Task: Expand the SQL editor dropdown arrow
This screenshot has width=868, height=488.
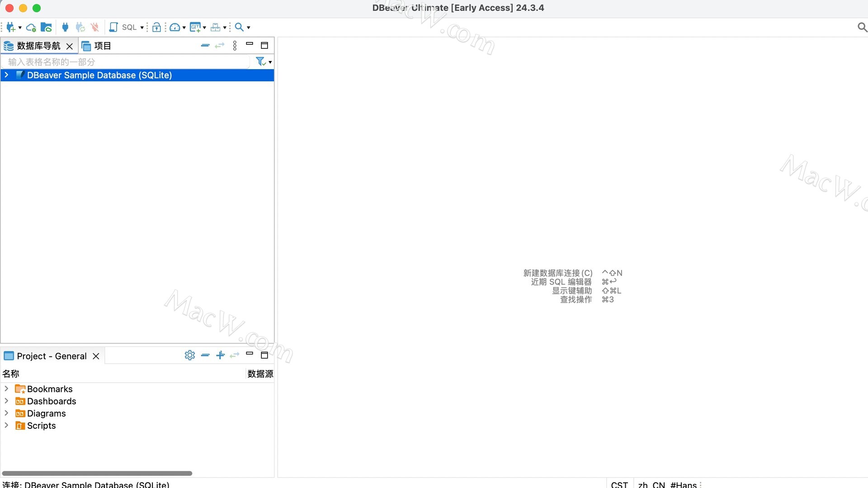Action: [x=142, y=28]
